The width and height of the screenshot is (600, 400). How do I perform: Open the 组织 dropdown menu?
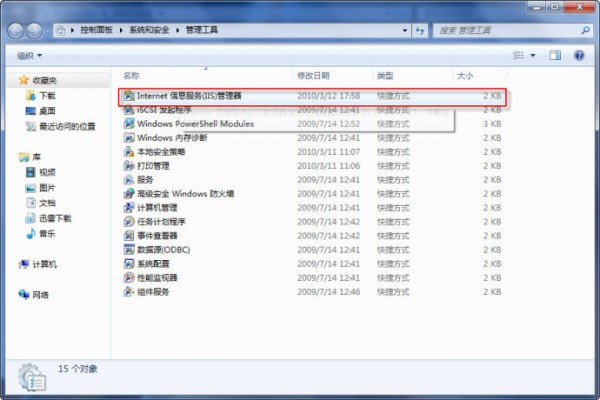pyautogui.click(x=30, y=55)
